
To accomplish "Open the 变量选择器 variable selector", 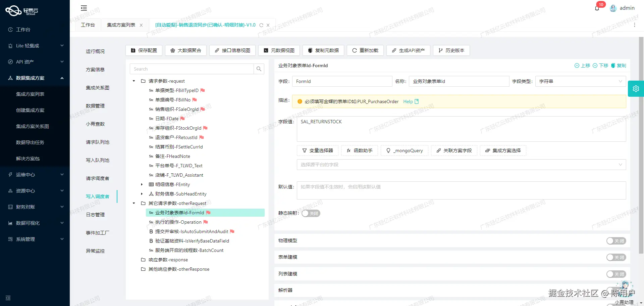I will [317, 150].
